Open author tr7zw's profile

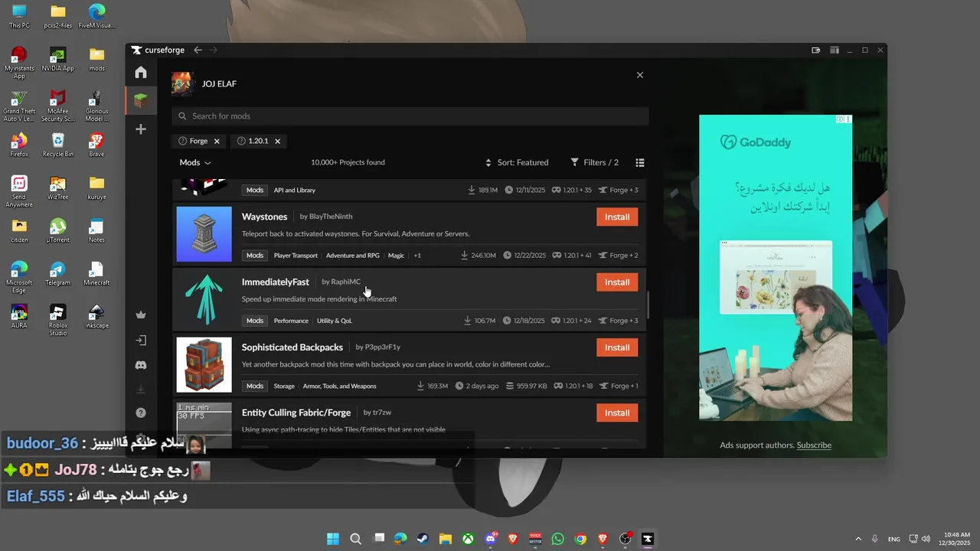(382, 412)
